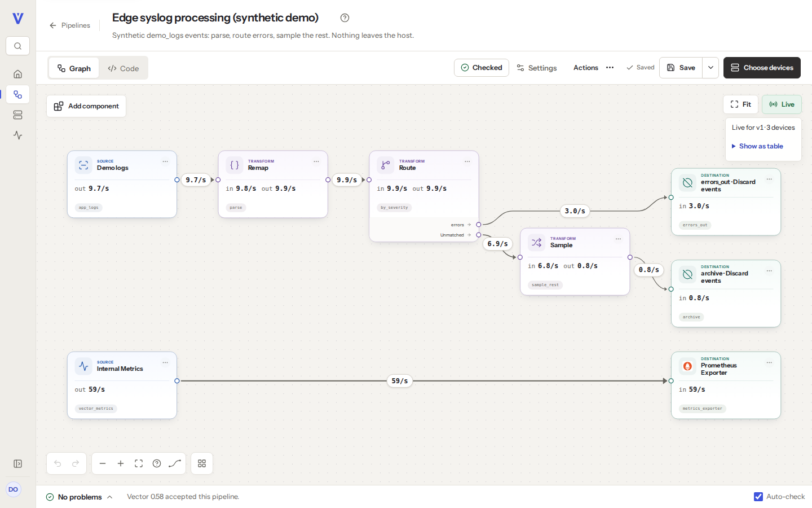Click the archive discard icon
The image size is (812, 508).
(687, 275)
